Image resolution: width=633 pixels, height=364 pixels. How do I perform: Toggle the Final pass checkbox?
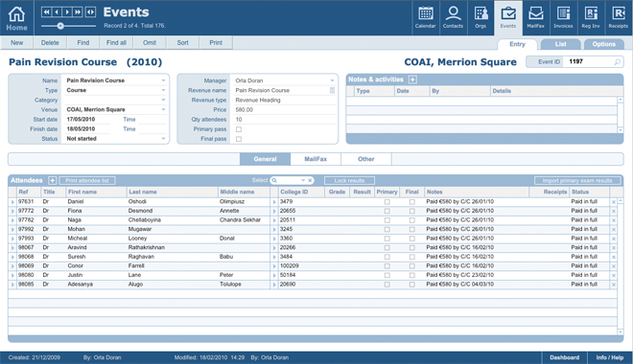[x=239, y=139]
